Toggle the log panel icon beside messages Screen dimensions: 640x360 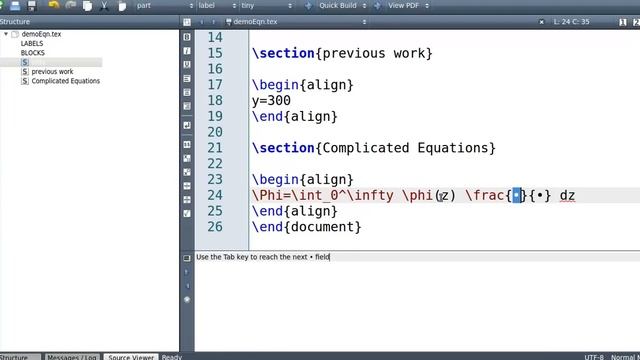[187, 258]
